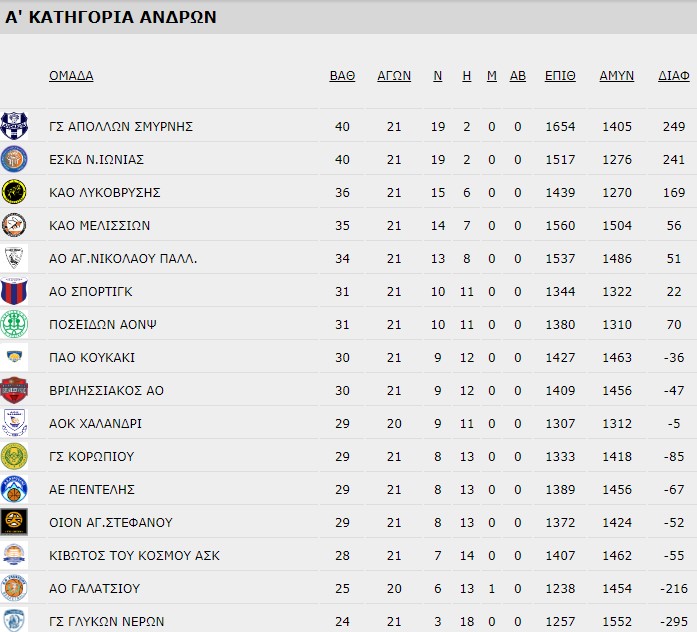Click the ΠΟΣΕΙΔΩΝ ΑΟΝΨ green logo
This screenshot has width=697, height=632.
click(x=15, y=324)
